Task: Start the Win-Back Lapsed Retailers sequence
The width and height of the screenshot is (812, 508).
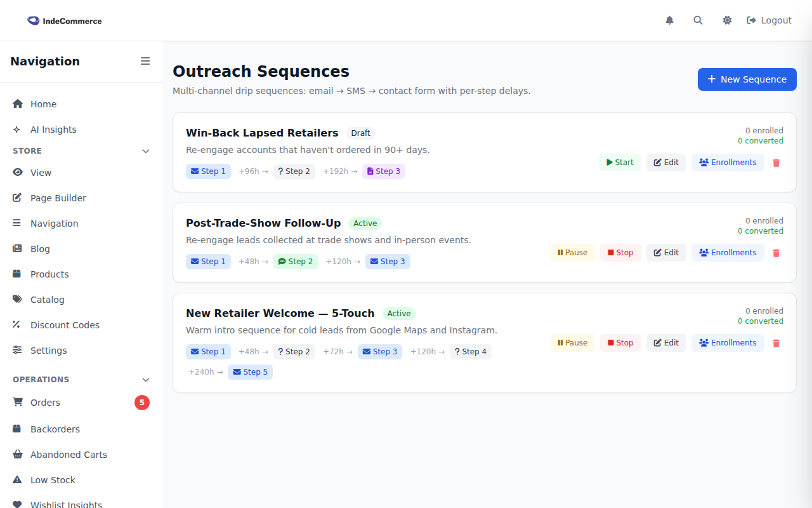Action: [x=620, y=163]
